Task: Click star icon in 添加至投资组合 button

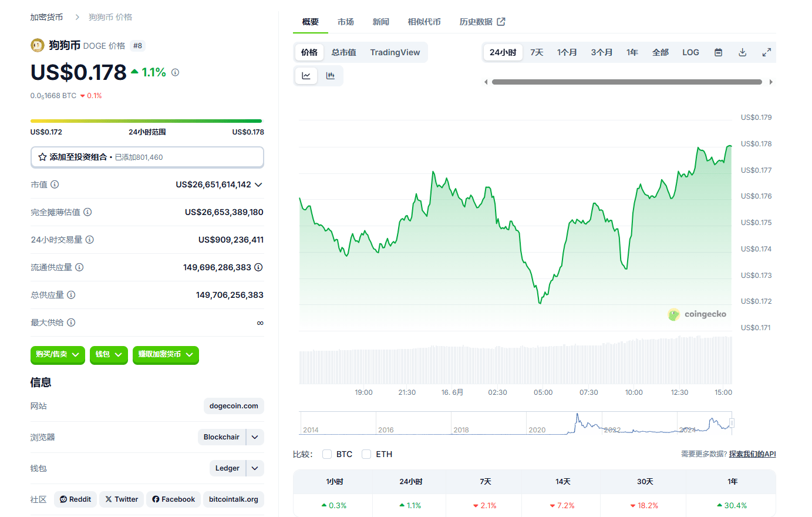Action: 42,157
